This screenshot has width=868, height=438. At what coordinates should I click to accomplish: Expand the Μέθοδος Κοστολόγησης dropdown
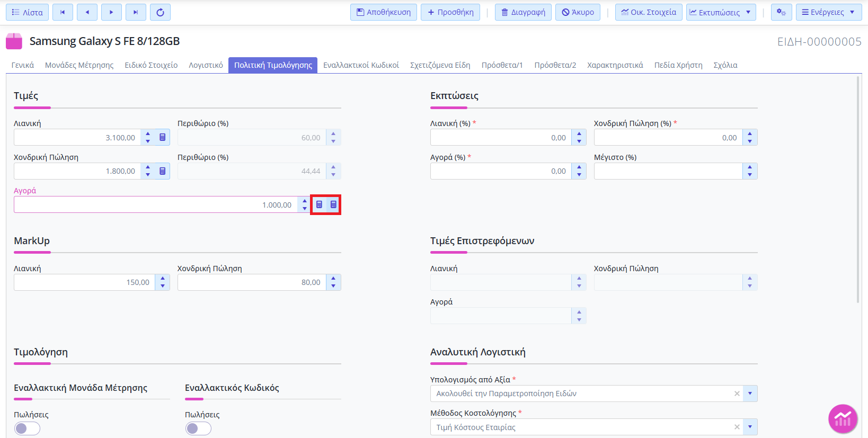[x=750, y=427]
